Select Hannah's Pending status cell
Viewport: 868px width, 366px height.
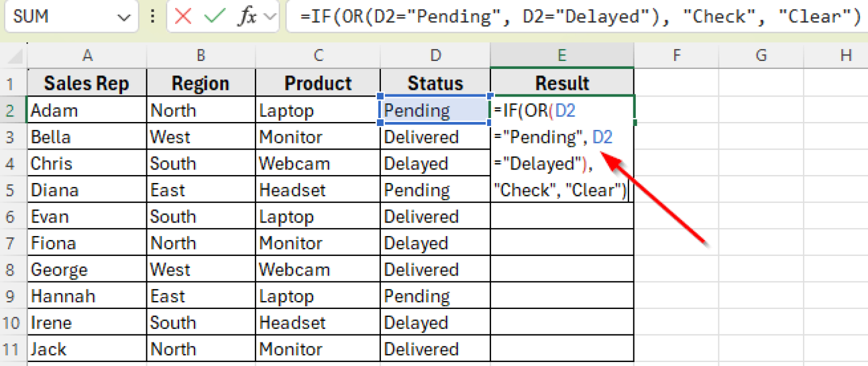[435, 295]
